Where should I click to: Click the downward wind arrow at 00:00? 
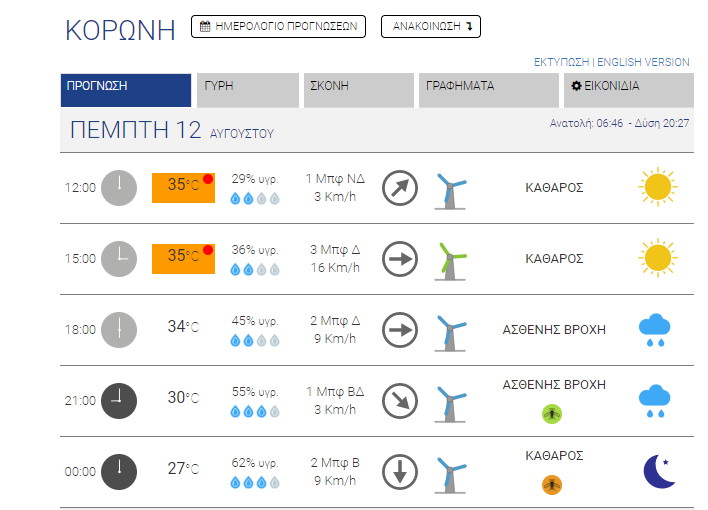[400, 472]
